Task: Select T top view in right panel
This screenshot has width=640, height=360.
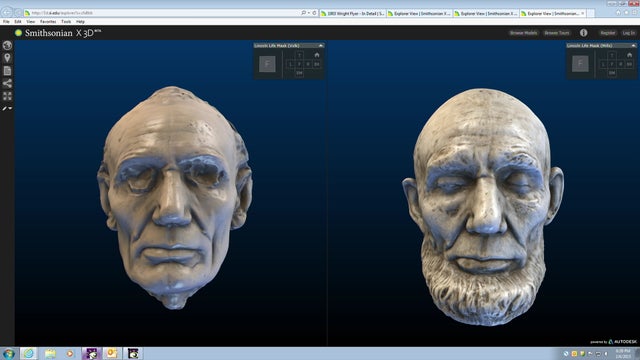Action: (612, 56)
